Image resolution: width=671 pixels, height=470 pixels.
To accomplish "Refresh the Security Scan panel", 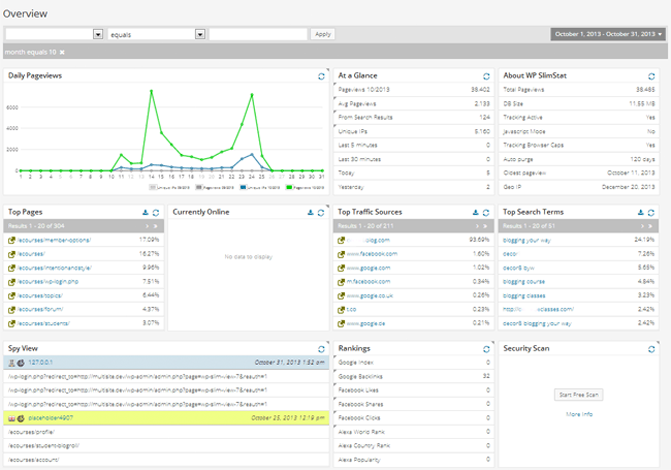I will click(651, 348).
